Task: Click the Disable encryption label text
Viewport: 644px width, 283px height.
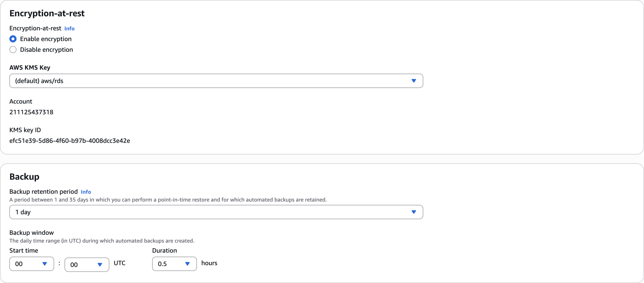Action: 46,50
